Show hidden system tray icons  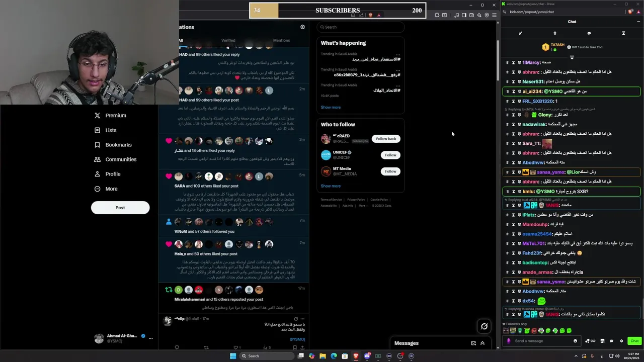click(x=576, y=356)
